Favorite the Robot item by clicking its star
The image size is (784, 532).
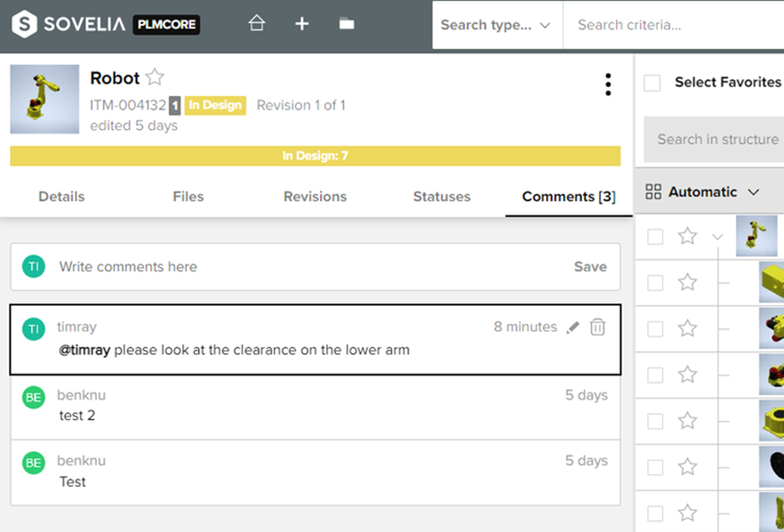pos(155,77)
